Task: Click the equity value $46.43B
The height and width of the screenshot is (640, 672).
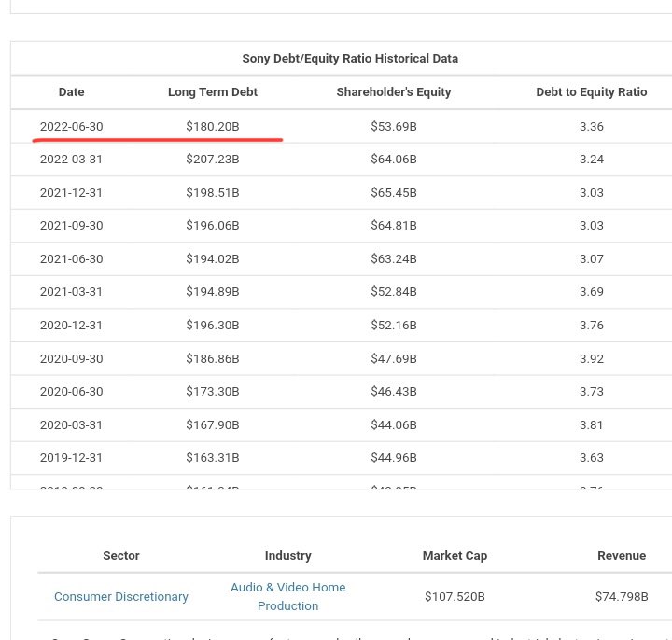Action: tap(394, 392)
